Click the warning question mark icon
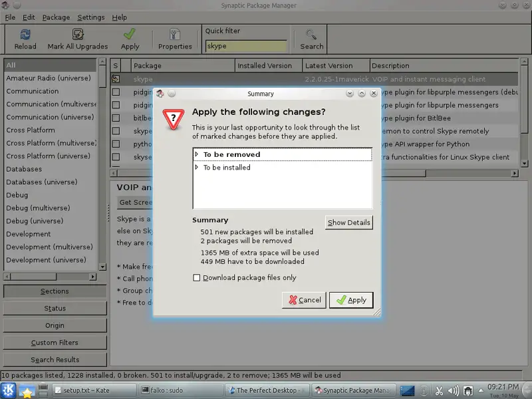The width and height of the screenshot is (532, 399). pos(174,119)
